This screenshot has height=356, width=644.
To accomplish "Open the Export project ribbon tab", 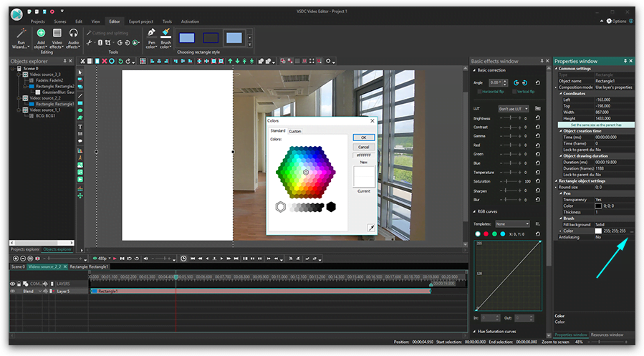I will pos(141,21).
